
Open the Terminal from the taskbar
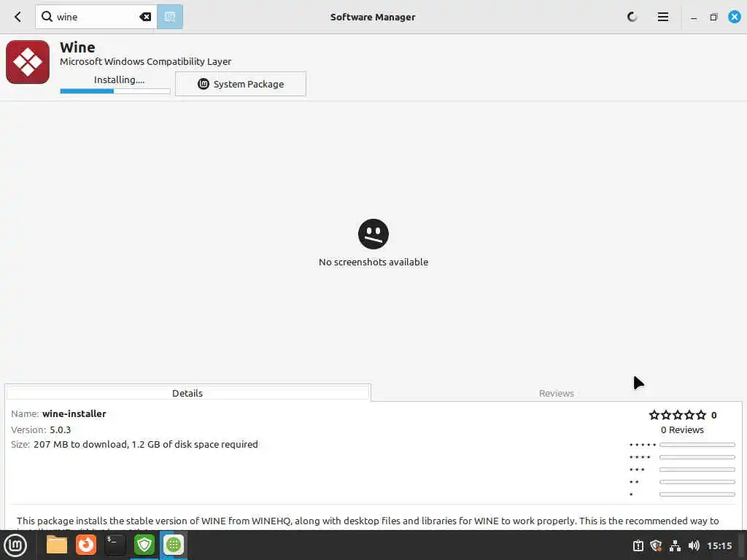tap(115, 545)
